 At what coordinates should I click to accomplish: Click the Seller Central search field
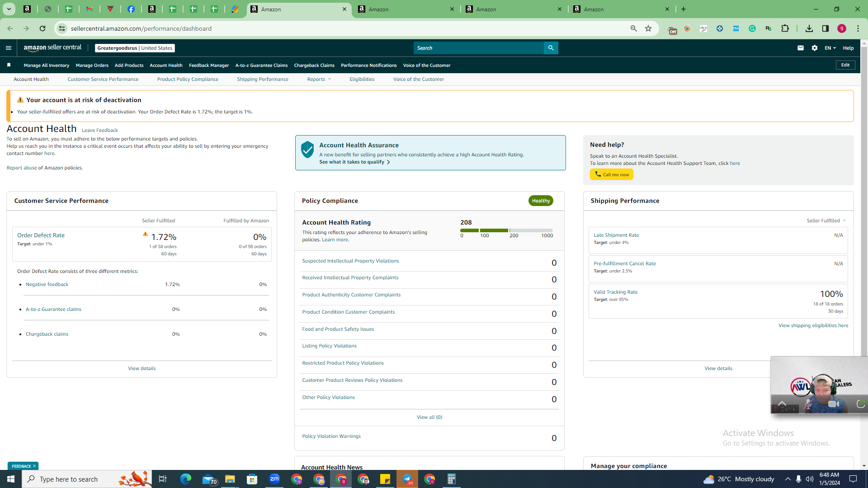(x=479, y=48)
